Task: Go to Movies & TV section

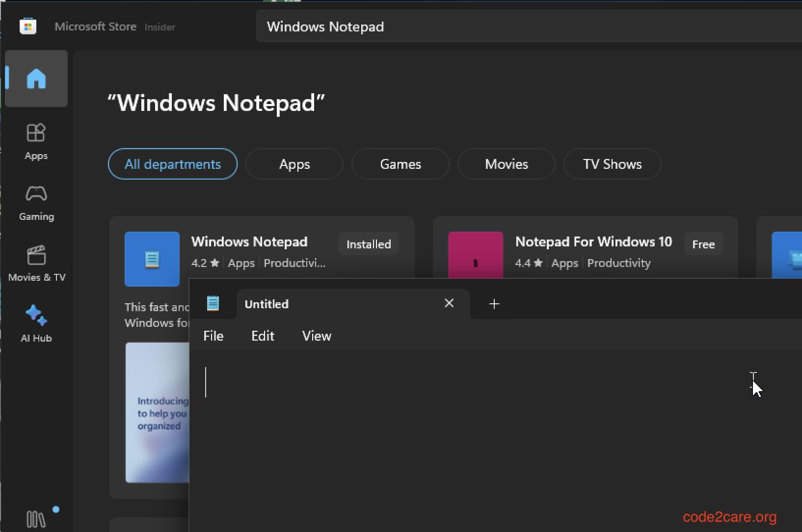Action: 36,263
